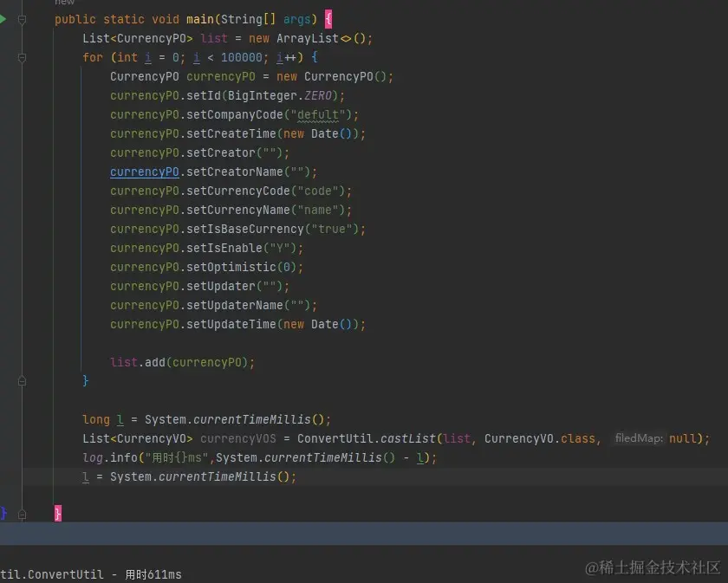Click "long l" variable declaration
This screenshot has height=583, width=728.
tap(103, 419)
